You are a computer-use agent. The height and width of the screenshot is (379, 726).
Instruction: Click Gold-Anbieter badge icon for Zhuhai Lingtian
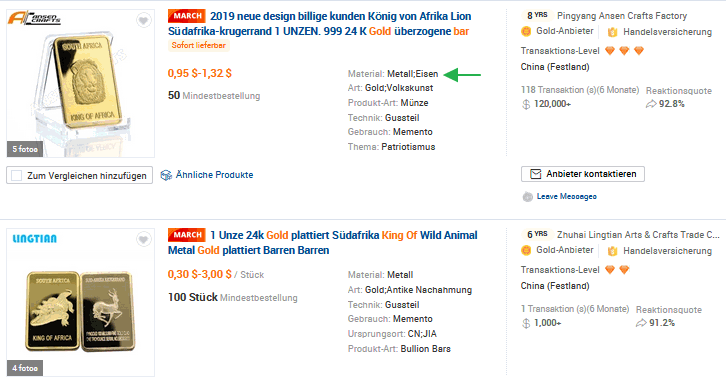tap(526, 250)
